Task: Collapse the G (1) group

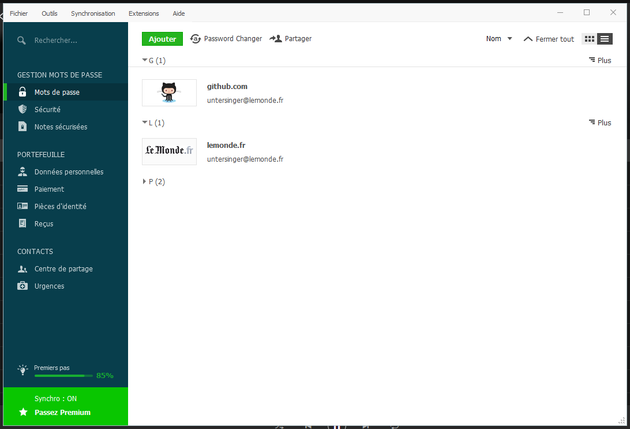Action: click(x=154, y=60)
